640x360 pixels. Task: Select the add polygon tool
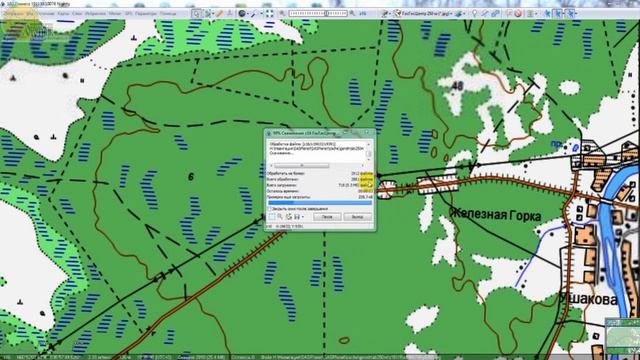495,13
